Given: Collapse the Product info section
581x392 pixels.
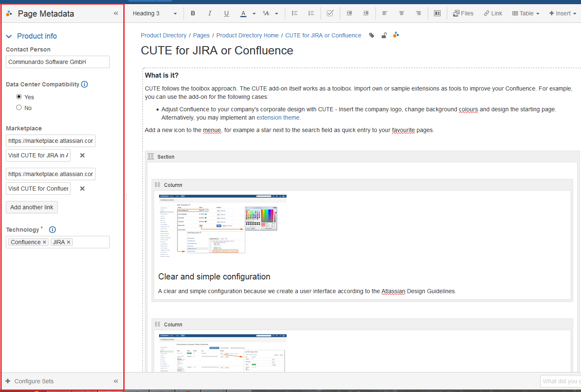Looking at the screenshot, I should coord(9,37).
